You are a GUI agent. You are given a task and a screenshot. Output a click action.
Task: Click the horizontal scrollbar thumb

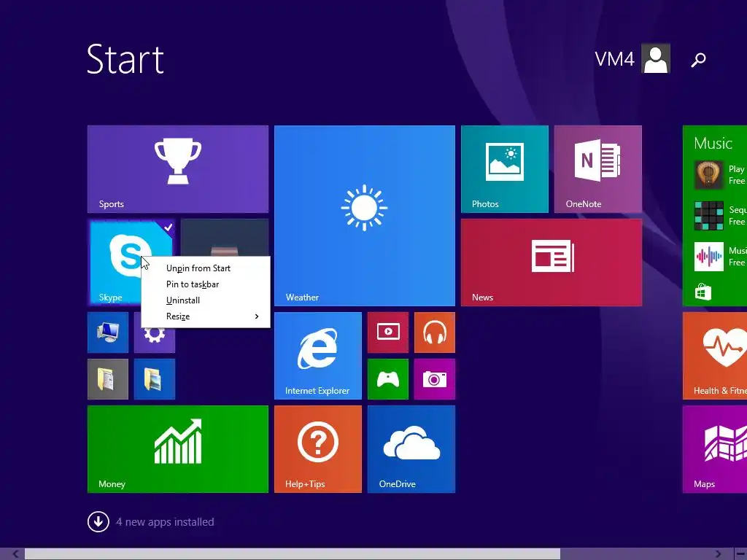tap(293, 554)
